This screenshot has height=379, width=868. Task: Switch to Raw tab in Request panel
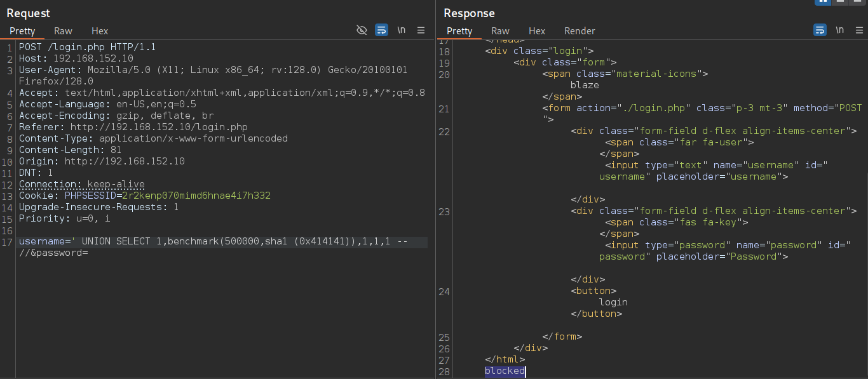point(63,30)
